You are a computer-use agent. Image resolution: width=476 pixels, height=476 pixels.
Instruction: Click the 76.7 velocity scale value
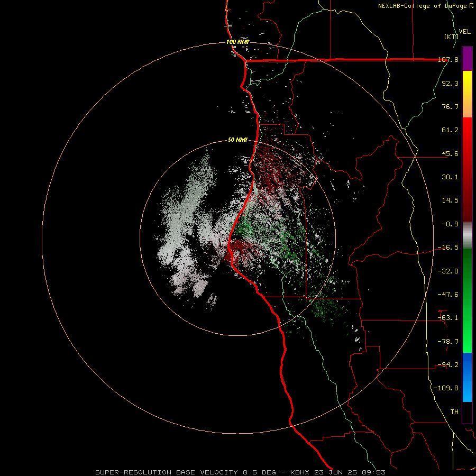click(x=450, y=106)
